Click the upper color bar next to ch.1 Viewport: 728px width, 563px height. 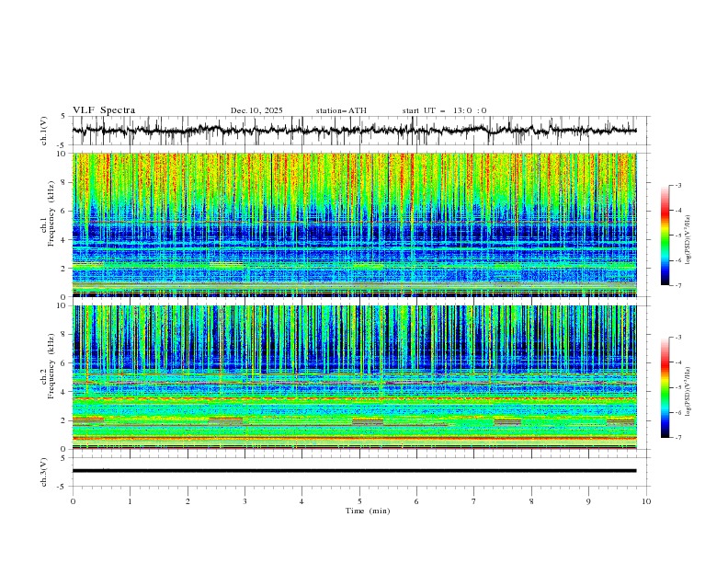(x=665, y=236)
